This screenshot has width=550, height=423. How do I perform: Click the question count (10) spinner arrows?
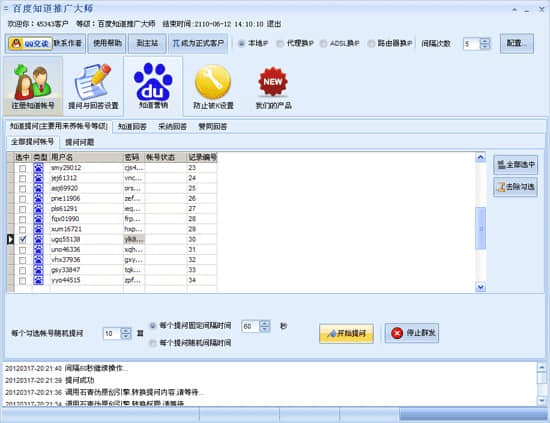[126, 333]
